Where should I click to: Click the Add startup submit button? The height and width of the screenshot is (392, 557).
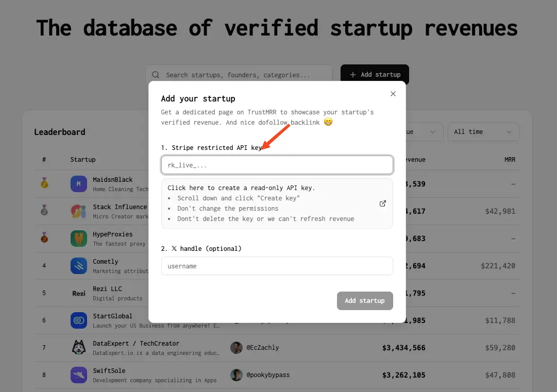click(x=365, y=301)
